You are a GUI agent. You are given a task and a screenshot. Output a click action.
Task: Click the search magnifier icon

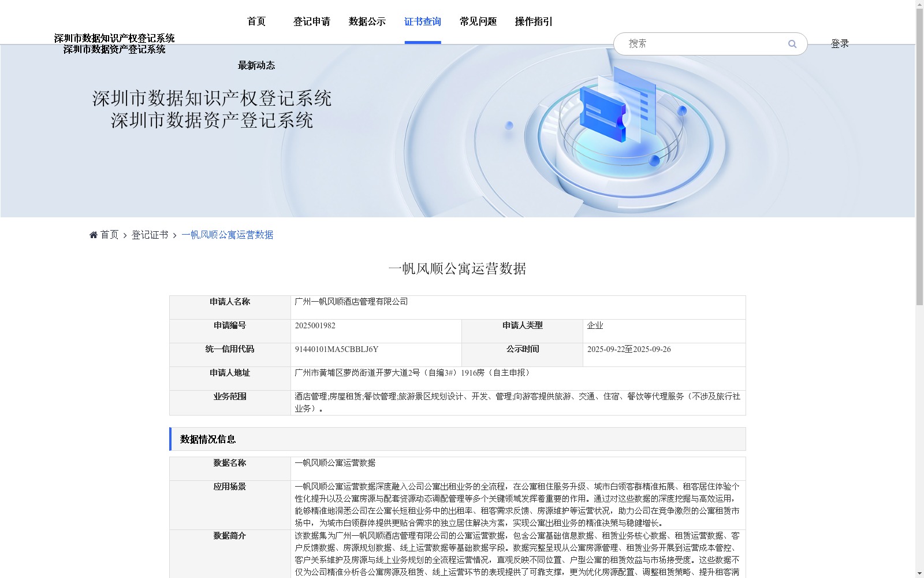click(792, 43)
